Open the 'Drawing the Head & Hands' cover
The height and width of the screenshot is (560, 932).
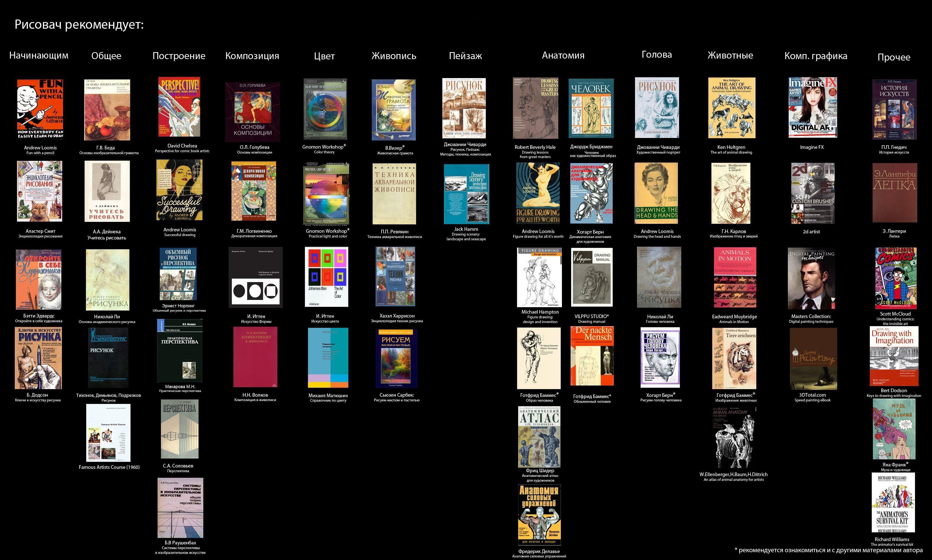[656, 193]
